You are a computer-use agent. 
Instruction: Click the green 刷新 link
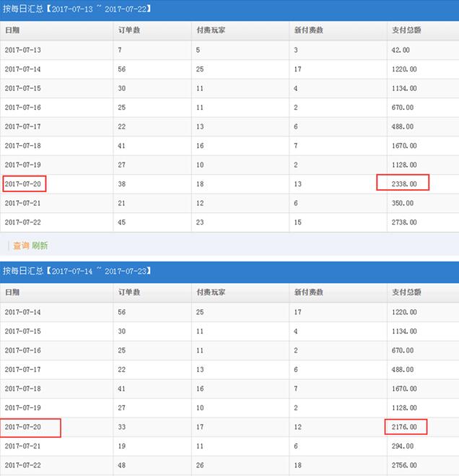(40, 246)
